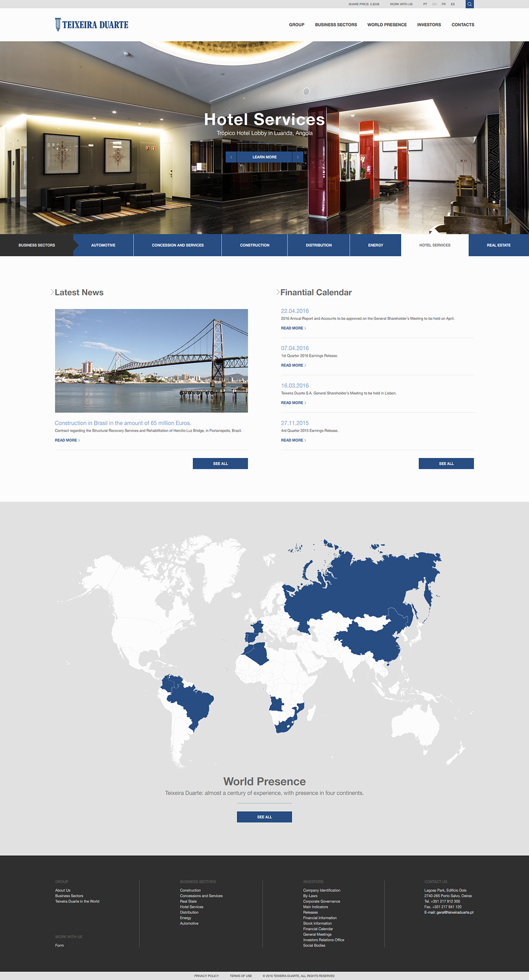Switch language to PT
The width and height of the screenshot is (529, 980).
tap(425, 4)
